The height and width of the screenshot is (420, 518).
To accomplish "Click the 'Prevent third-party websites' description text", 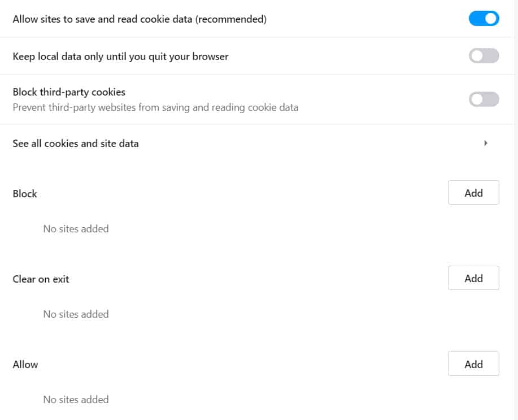I will click(155, 107).
